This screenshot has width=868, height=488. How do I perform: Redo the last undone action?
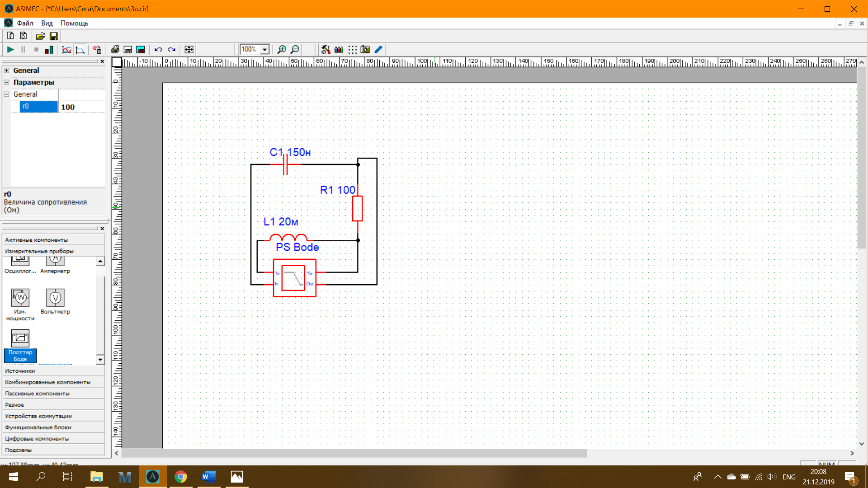tap(172, 50)
